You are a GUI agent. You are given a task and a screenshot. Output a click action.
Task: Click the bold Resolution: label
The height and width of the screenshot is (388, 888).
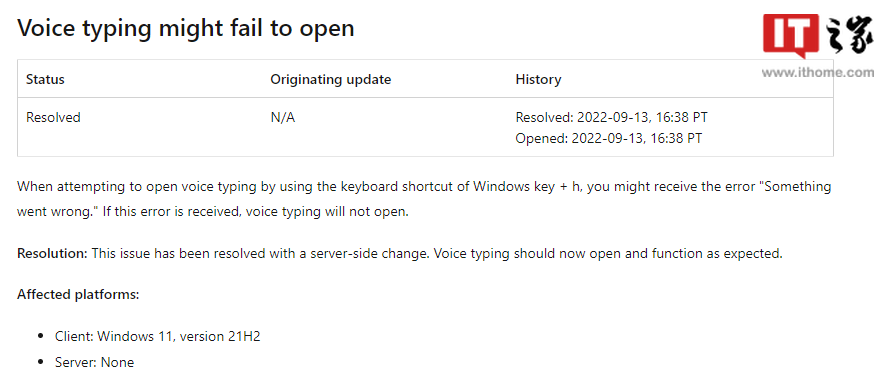[52, 253]
